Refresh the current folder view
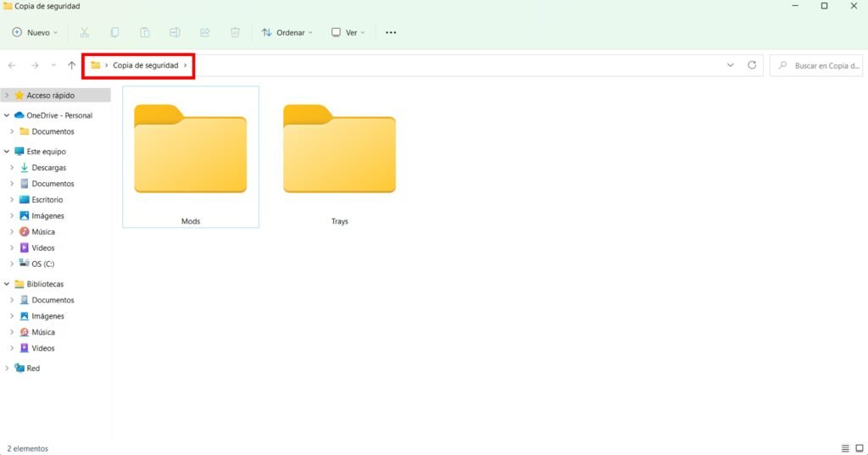Viewport: 868px width, 455px height. (752, 65)
